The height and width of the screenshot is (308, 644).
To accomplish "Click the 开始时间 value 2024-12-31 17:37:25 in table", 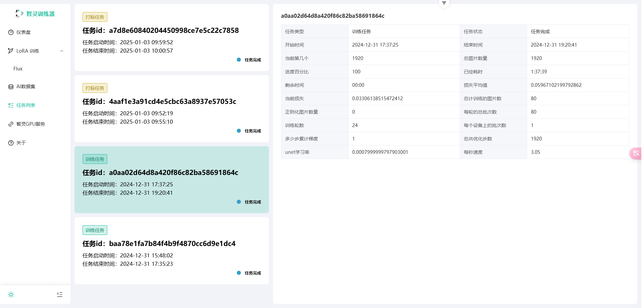I will point(375,45).
